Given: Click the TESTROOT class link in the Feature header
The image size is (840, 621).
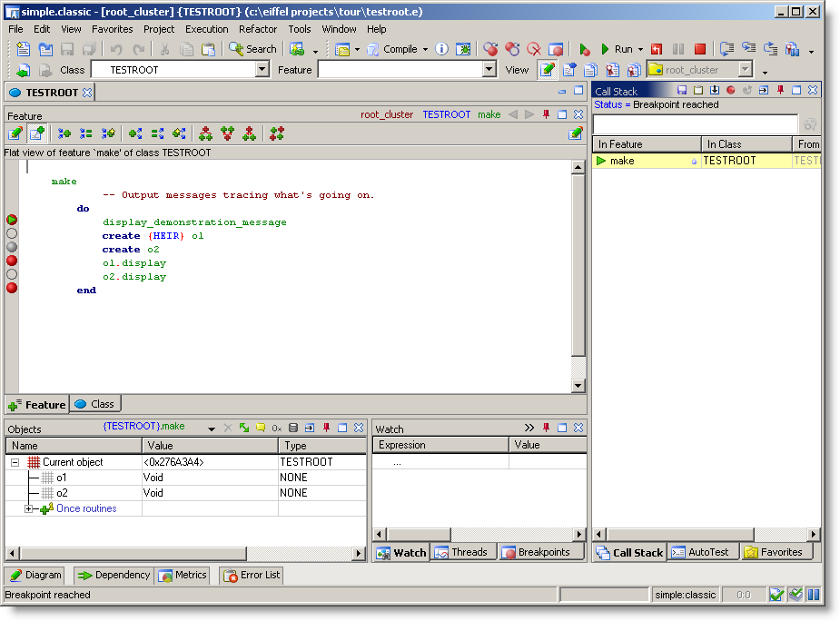Looking at the screenshot, I should click(446, 114).
